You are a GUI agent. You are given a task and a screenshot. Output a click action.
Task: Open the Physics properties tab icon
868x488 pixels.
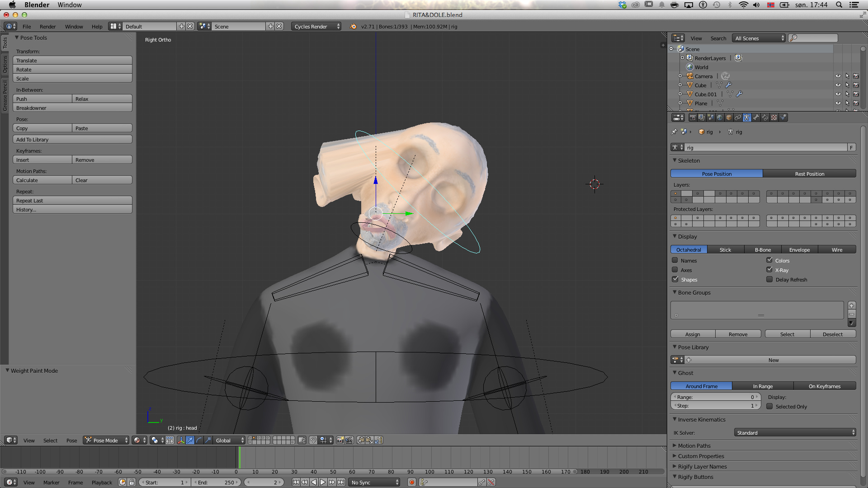(x=783, y=117)
